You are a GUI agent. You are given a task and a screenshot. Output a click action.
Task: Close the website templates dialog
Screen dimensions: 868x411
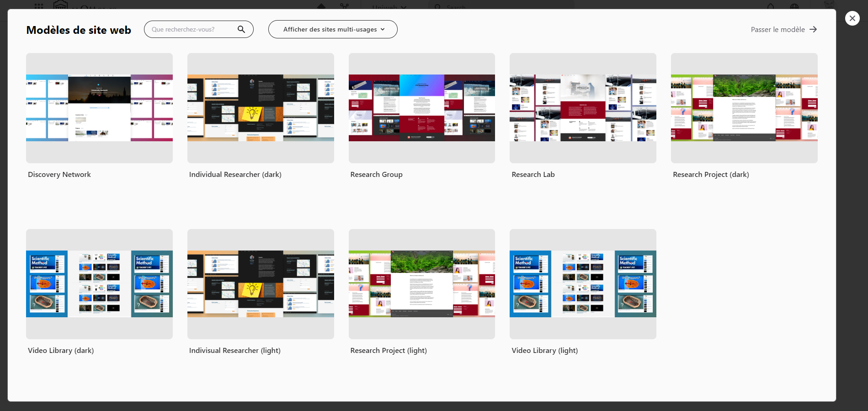pyautogui.click(x=852, y=18)
